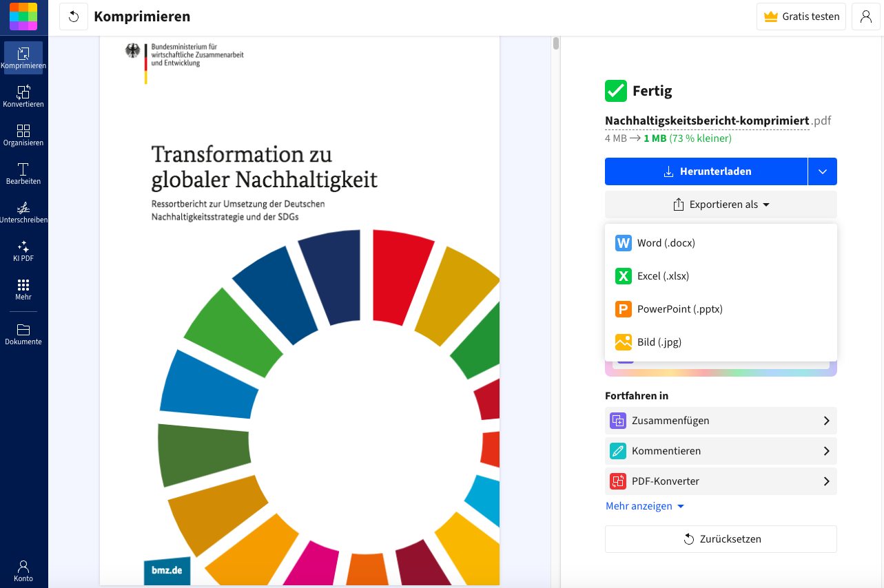Export as PowerPoint (.pptx)
884x588 pixels.
coord(721,309)
